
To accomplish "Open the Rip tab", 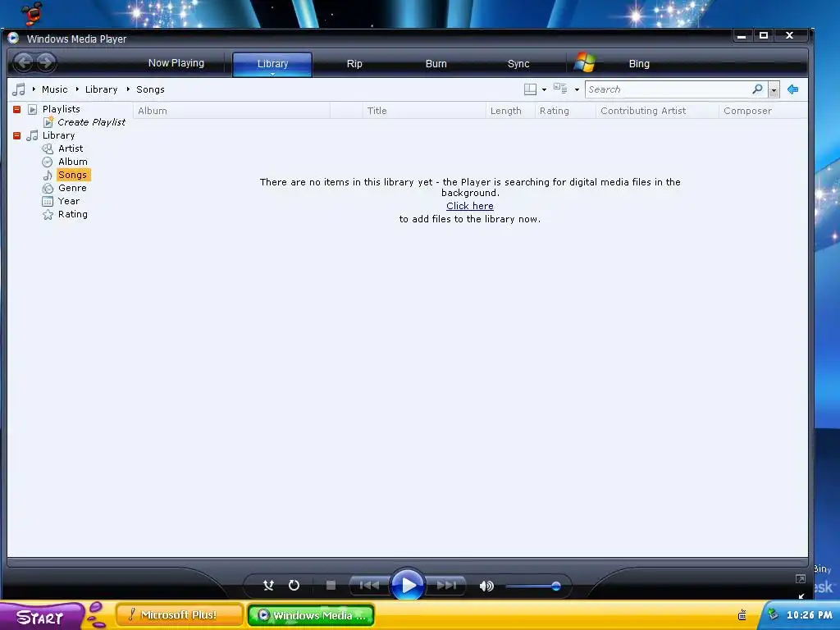I will tap(354, 64).
